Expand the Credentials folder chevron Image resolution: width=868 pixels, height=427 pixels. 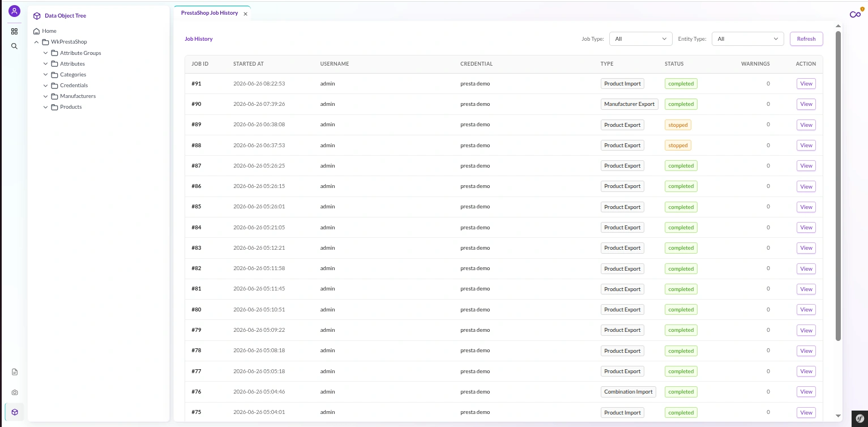46,86
